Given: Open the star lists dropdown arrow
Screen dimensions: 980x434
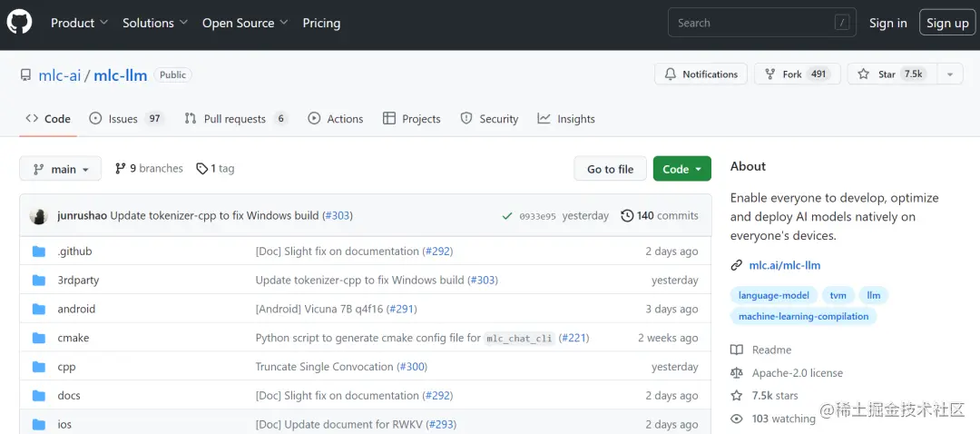Looking at the screenshot, I should pyautogui.click(x=949, y=74).
